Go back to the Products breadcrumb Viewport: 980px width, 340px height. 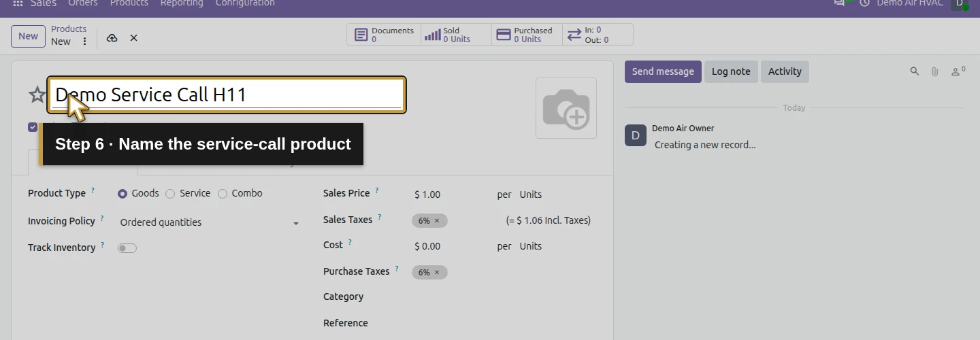click(x=69, y=29)
